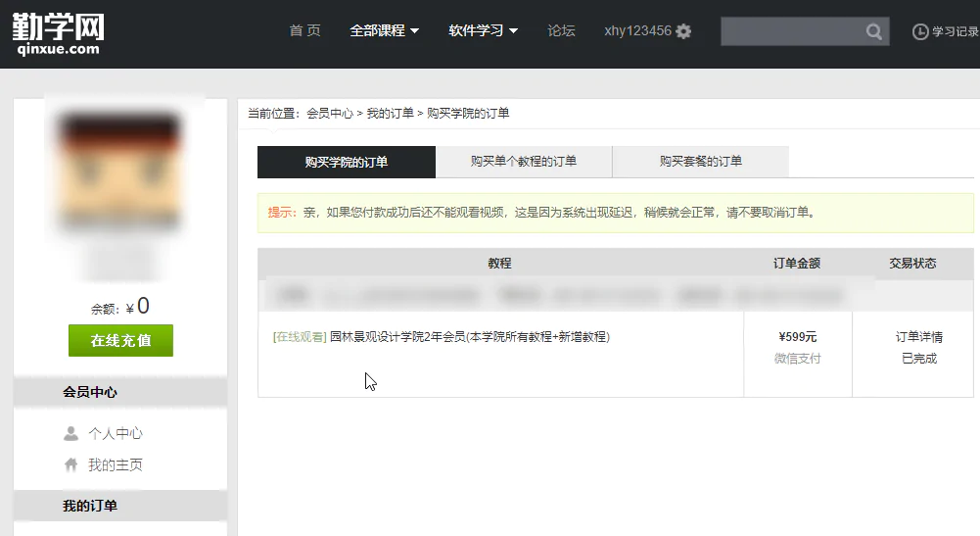Expand the 软件学习 dropdown menu
This screenshot has width=980, height=536.
[483, 30]
